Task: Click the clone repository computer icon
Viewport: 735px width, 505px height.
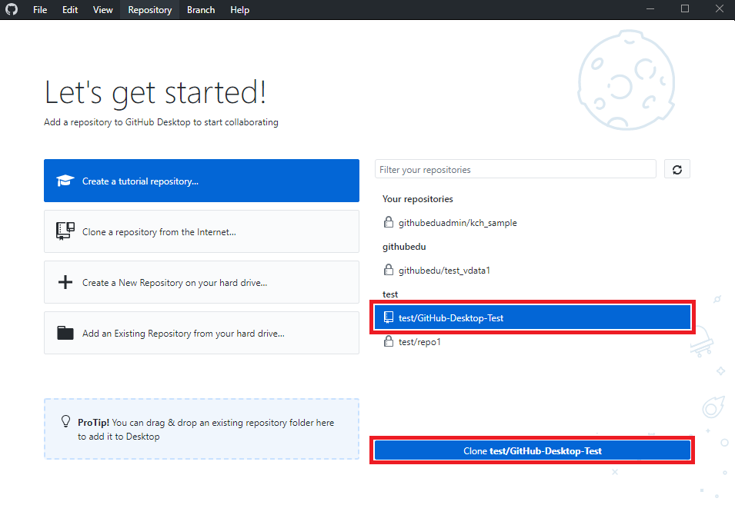Action: click(65, 231)
